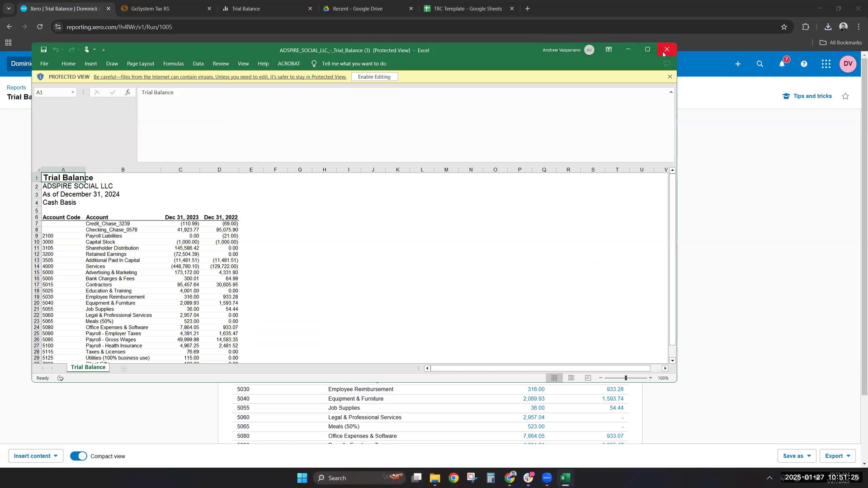Click the Save icon in Excel title bar
Screen dimensions: 868x488
coord(43,50)
